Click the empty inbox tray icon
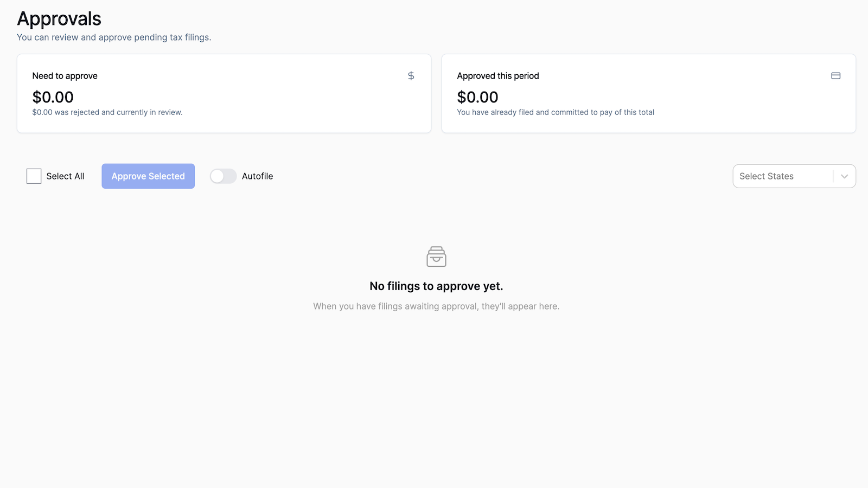This screenshot has width=868, height=488. coord(436,257)
